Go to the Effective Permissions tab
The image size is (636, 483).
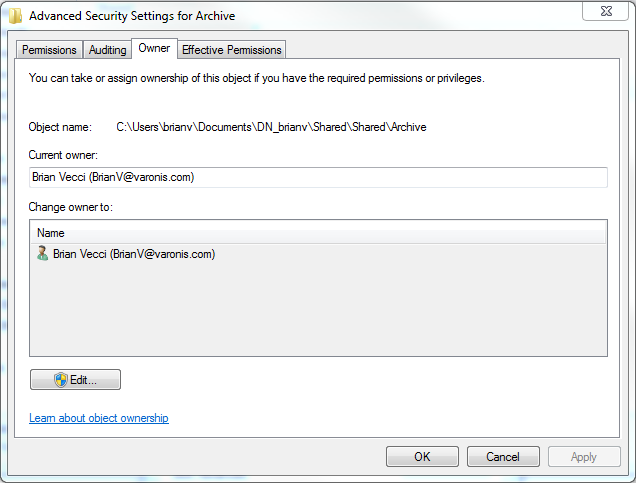tap(232, 50)
